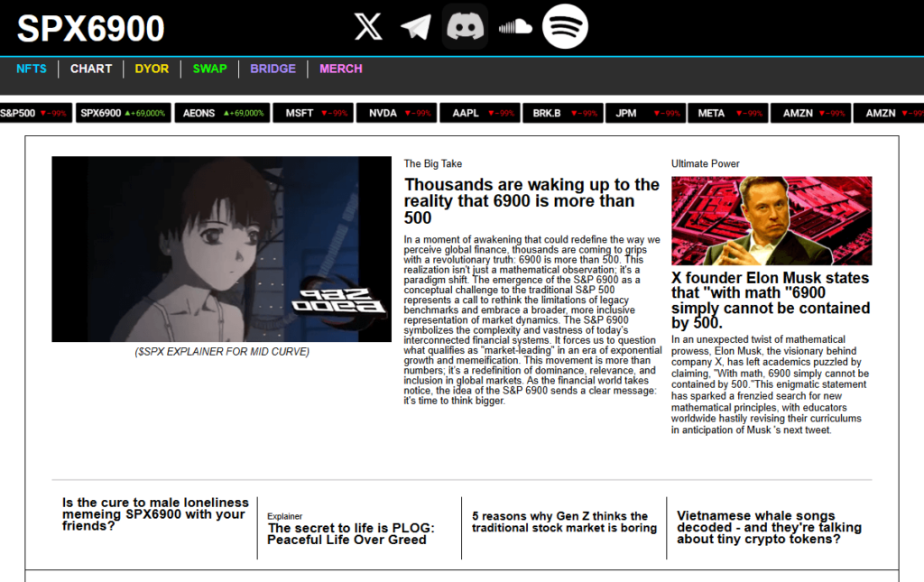Image resolution: width=924 pixels, height=582 pixels.
Task: Click the AAPL ticker tile
Action: (x=480, y=113)
